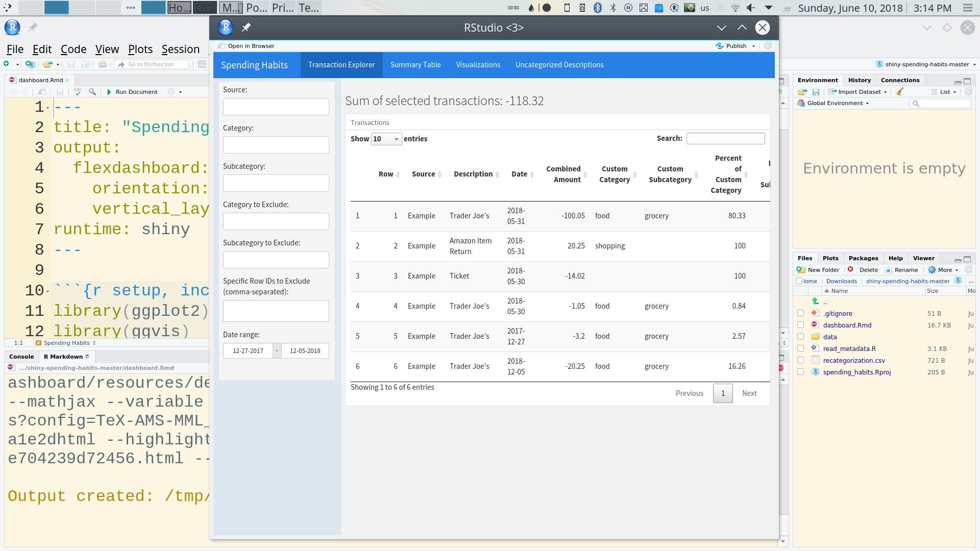Toggle checkbox for dashboard.Rmd in Files pane

800,325
